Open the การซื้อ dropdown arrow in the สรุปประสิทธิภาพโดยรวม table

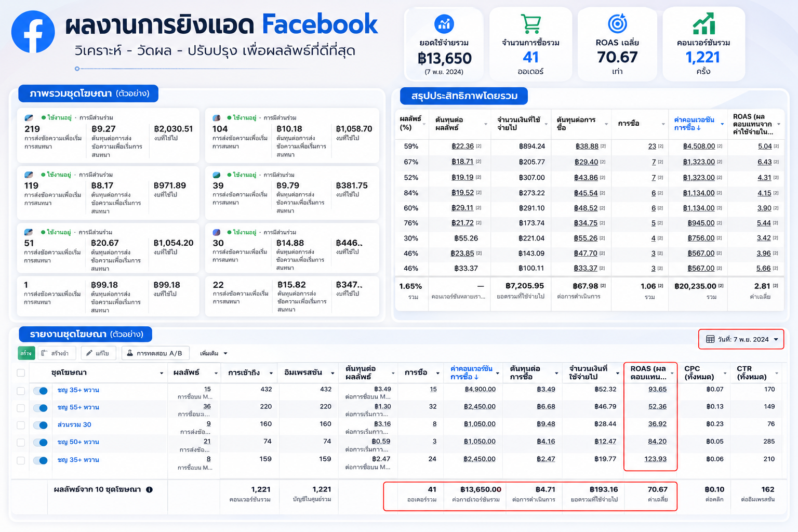[663, 124]
